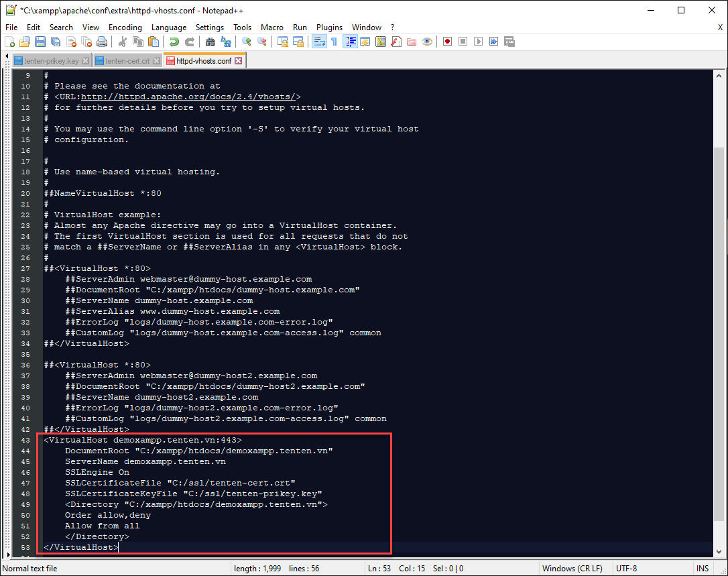Open the ? help menu
This screenshot has width=728, height=576.
392,27
